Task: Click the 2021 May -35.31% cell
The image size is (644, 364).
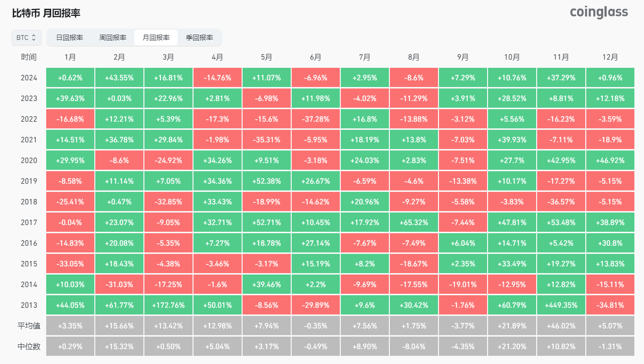Action: click(266, 140)
